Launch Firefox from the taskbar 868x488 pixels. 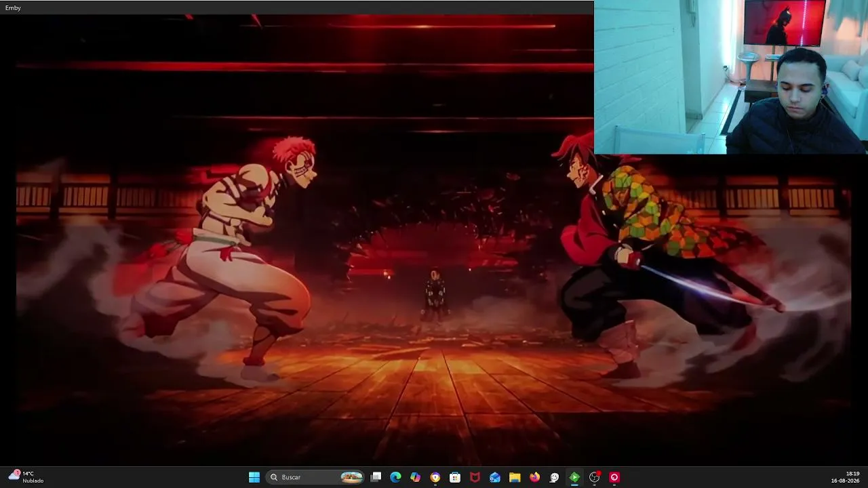(x=534, y=477)
